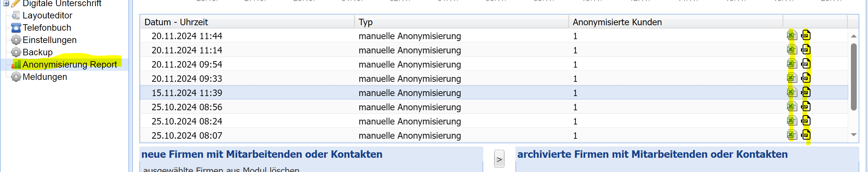Export the 20.11.2024 11:44 row to Excel

pyautogui.click(x=792, y=35)
